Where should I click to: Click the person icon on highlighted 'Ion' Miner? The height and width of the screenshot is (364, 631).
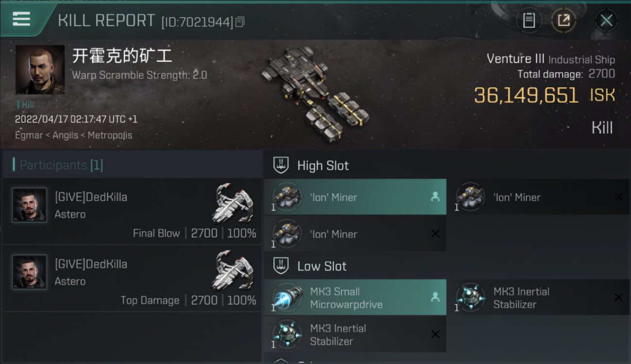(435, 197)
